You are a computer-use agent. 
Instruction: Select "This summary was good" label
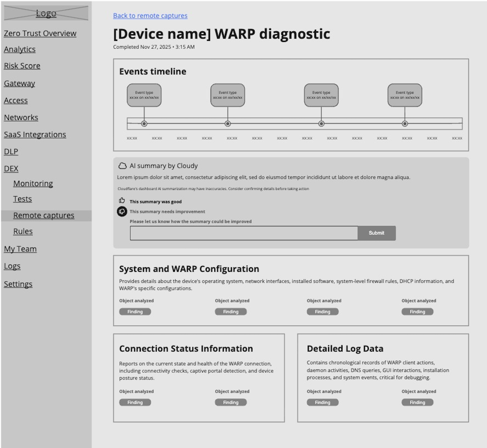[156, 202]
